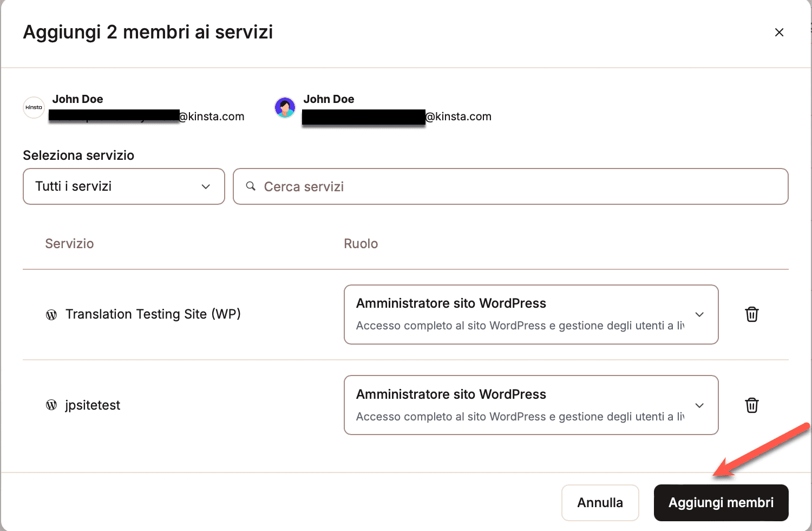Confirm with the Aggiungi membri button
This screenshot has width=812, height=531.
coord(721,503)
